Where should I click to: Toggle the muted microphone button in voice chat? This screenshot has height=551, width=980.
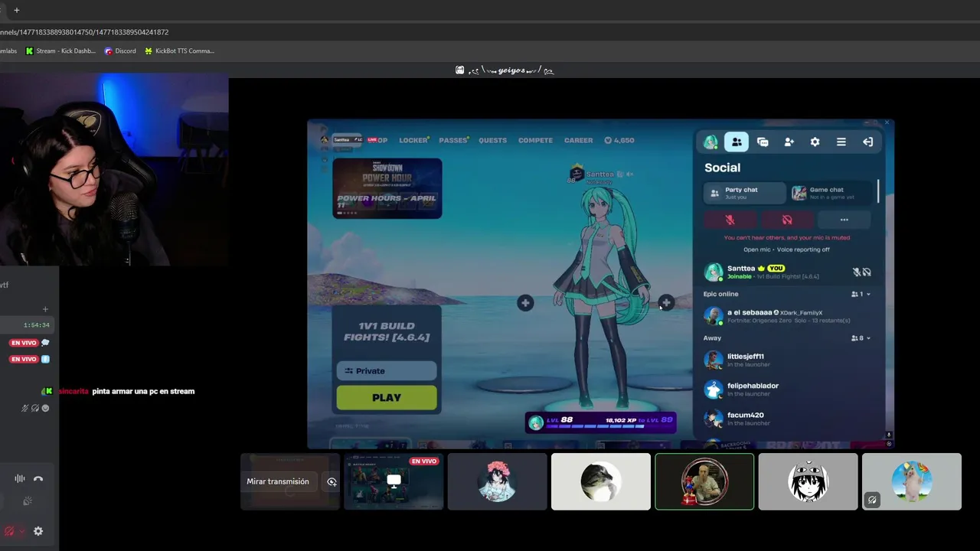click(x=730, y=220)
